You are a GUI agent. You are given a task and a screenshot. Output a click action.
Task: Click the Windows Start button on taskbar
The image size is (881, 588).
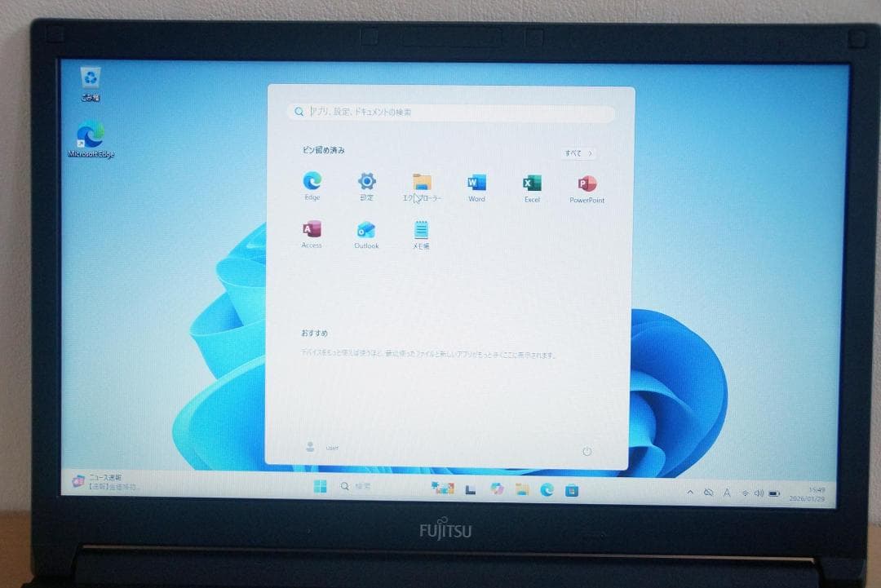[x=320, y=487]
